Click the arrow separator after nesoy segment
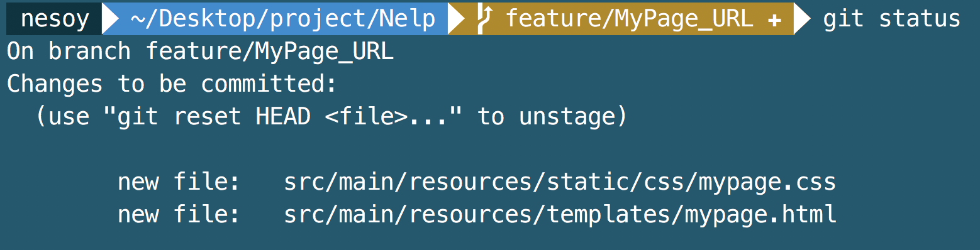980x250 pixels. (111, 19)
